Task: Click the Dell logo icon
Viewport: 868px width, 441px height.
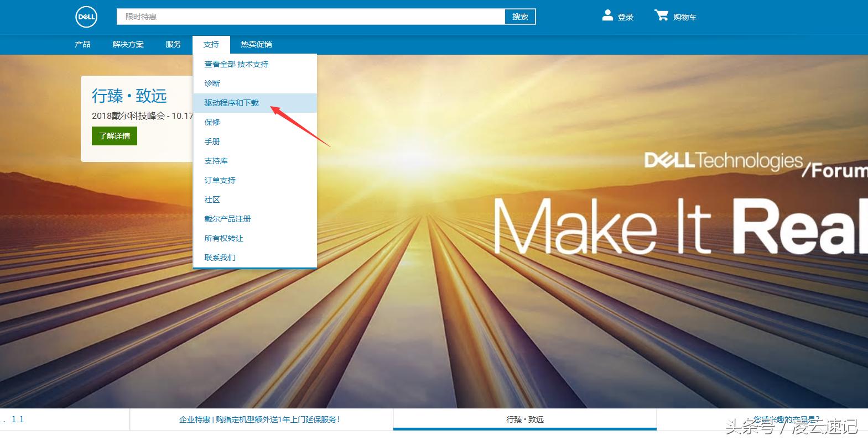Action: (x=86, y=17)
